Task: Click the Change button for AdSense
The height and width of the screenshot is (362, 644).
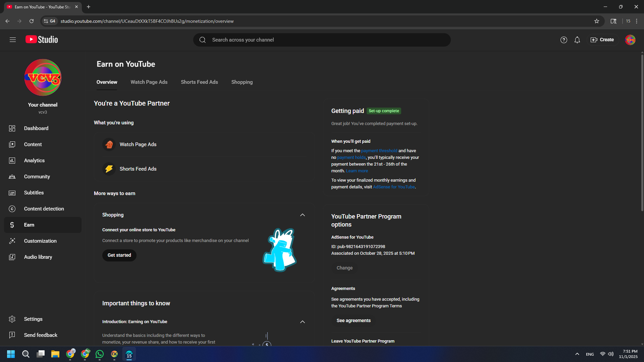Action: (345, 268)
